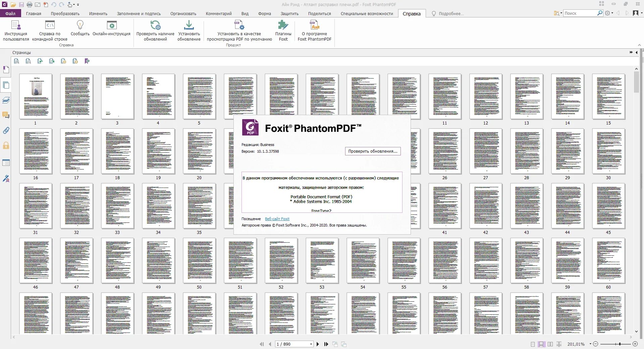Open the Файл menu
Screen dimensions: 644x349
(x=10, y=13)
